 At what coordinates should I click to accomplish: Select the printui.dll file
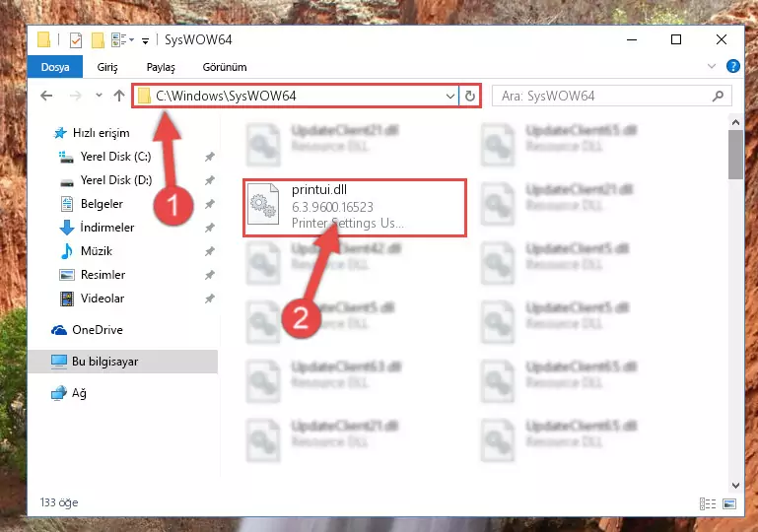coord(355,207)
